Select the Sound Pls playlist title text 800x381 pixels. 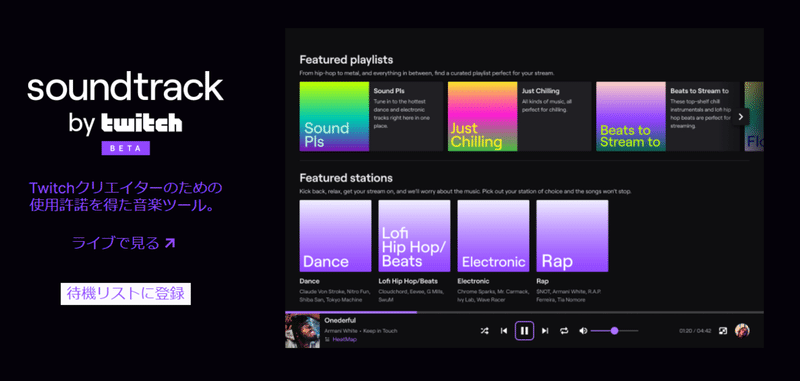tap(389, 91)
